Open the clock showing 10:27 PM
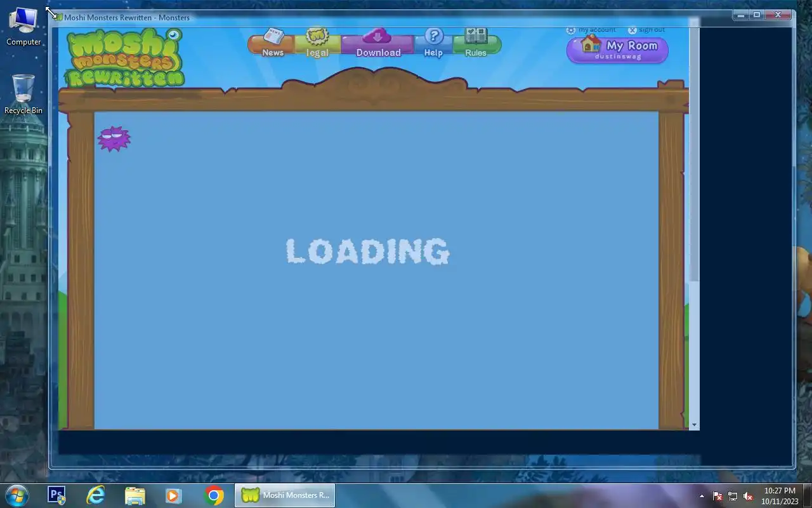This screenshot has height=508, width=812. click(780, 496)
